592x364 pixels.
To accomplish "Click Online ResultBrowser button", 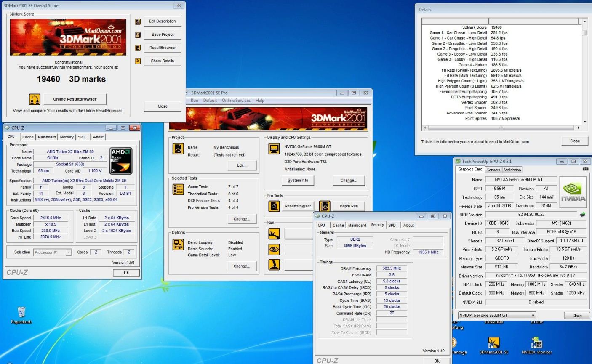I will 75,99.
